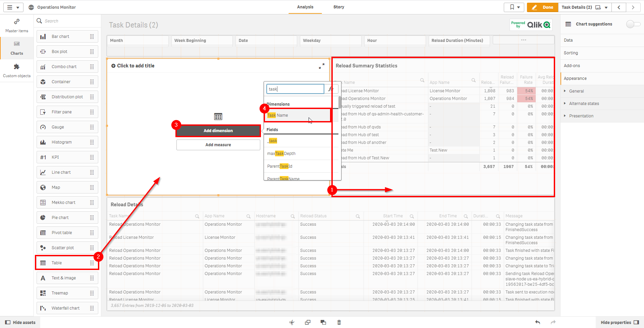Switch to the Story tab
This screenshot has height=328, width=644.
click(338, 7)
